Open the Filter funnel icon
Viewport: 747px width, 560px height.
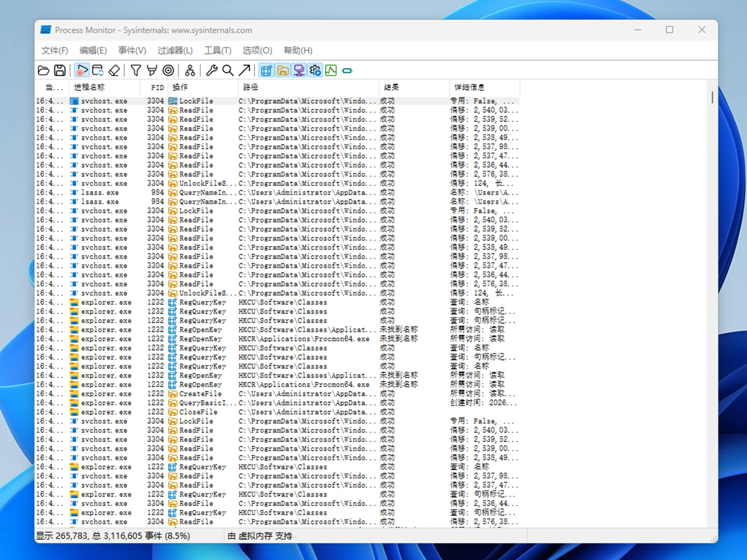[x=136, y=71]
